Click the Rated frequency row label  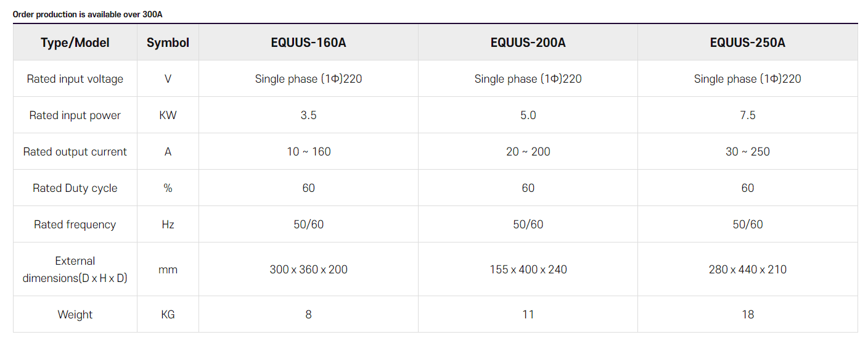pyautogui.click(x=75, y=225)
